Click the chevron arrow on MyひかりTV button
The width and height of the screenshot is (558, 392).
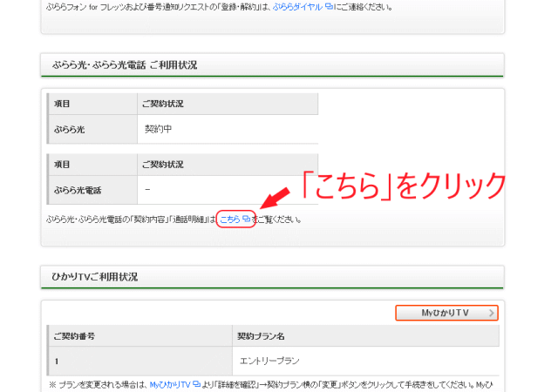click(492, 313)
